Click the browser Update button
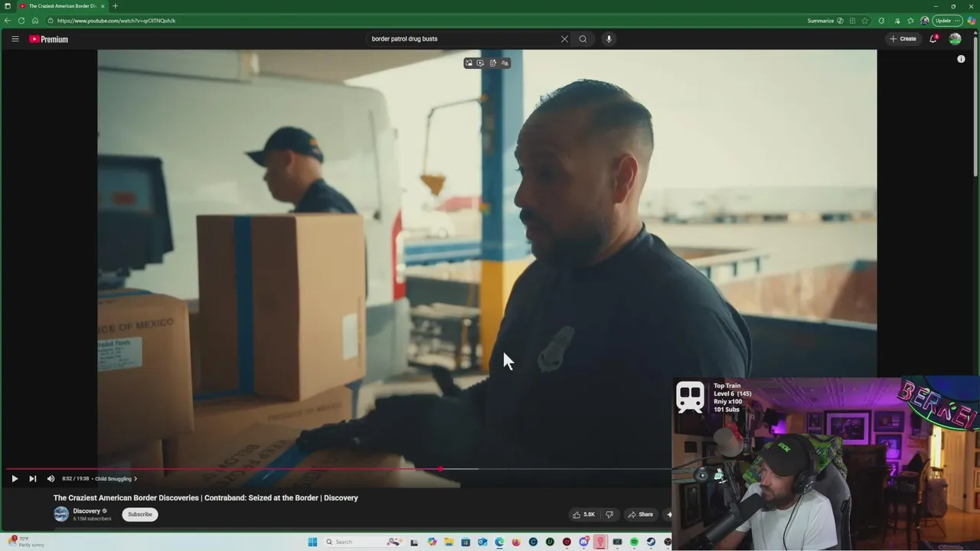980x551 pixels. click(x=947, y=21)
